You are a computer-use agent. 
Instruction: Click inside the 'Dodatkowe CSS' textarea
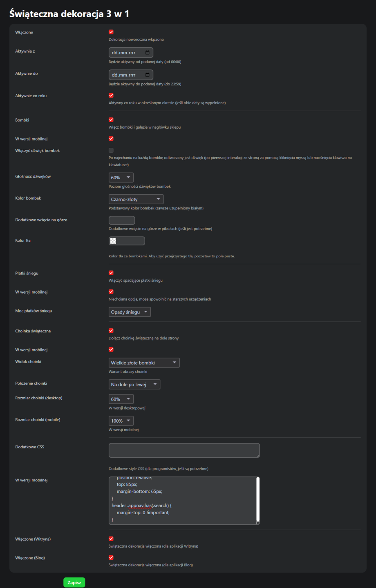point(184,450)
